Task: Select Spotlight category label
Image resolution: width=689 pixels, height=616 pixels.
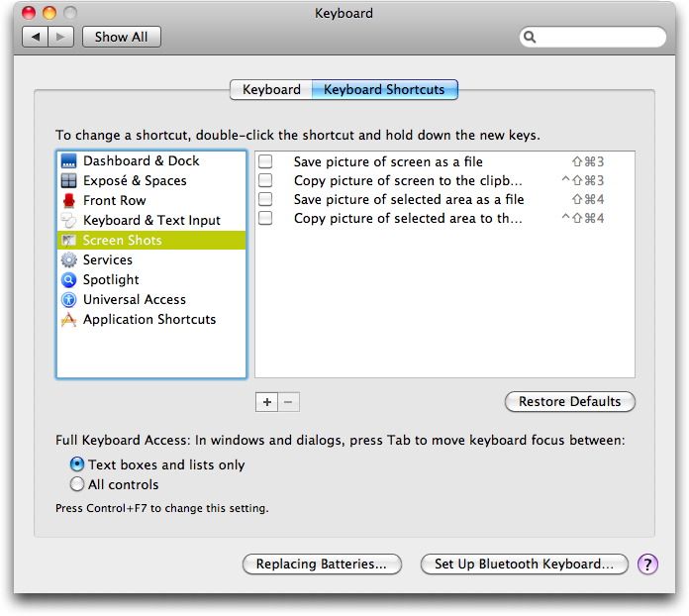Action: 111,279
